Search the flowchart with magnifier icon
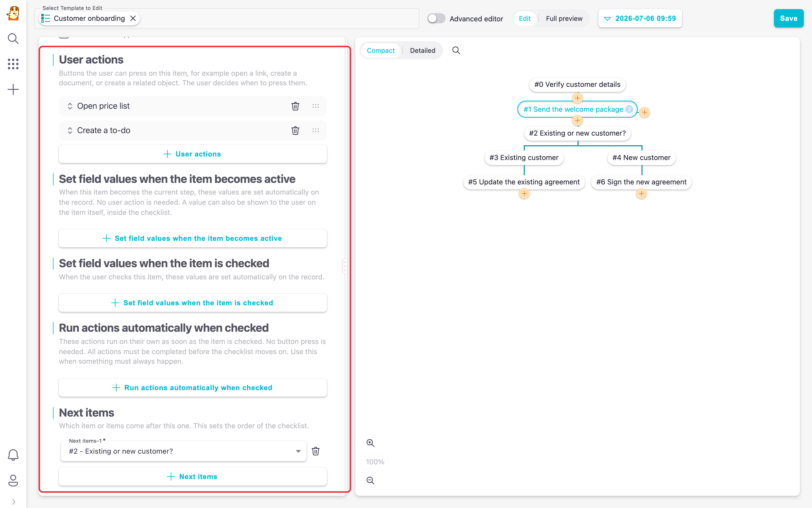Viewport: 812px width, 508px height. click(456, 50)
